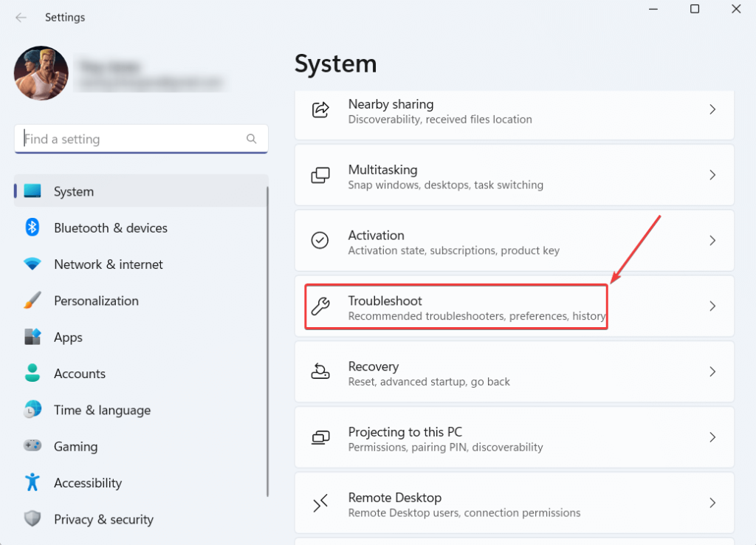Expand the Troubleshoot chevron arrow
Screen dimensions: 756x545
(x=712, y=306)
